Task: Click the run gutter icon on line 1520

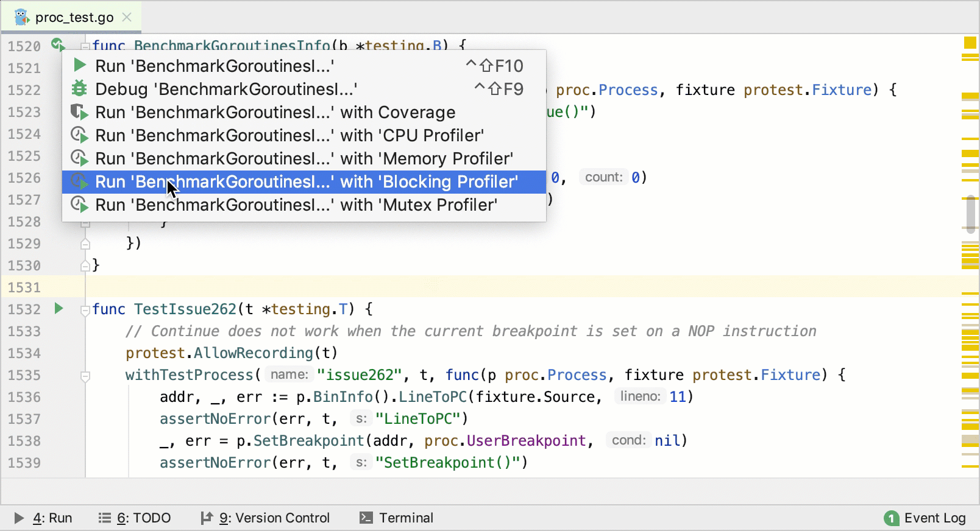Action: coord(57,44)
